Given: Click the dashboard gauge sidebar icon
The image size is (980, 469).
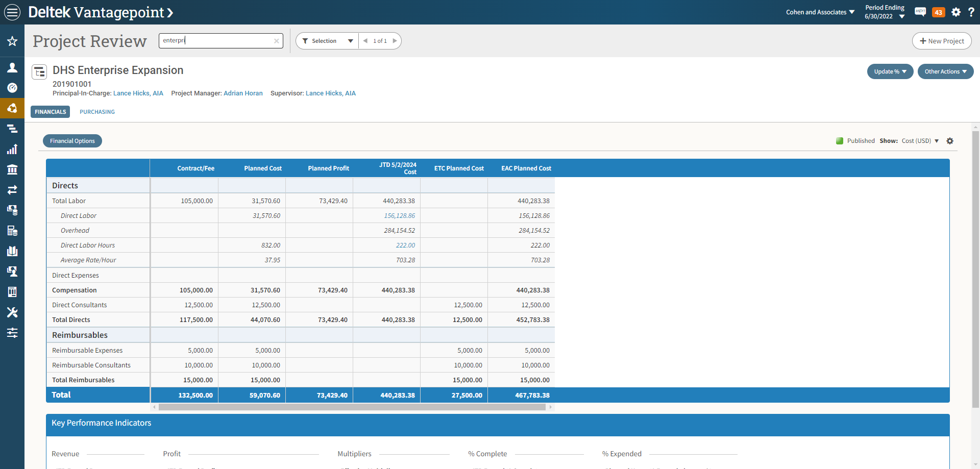Looking at the screenshot, I should tap(12, 88).
